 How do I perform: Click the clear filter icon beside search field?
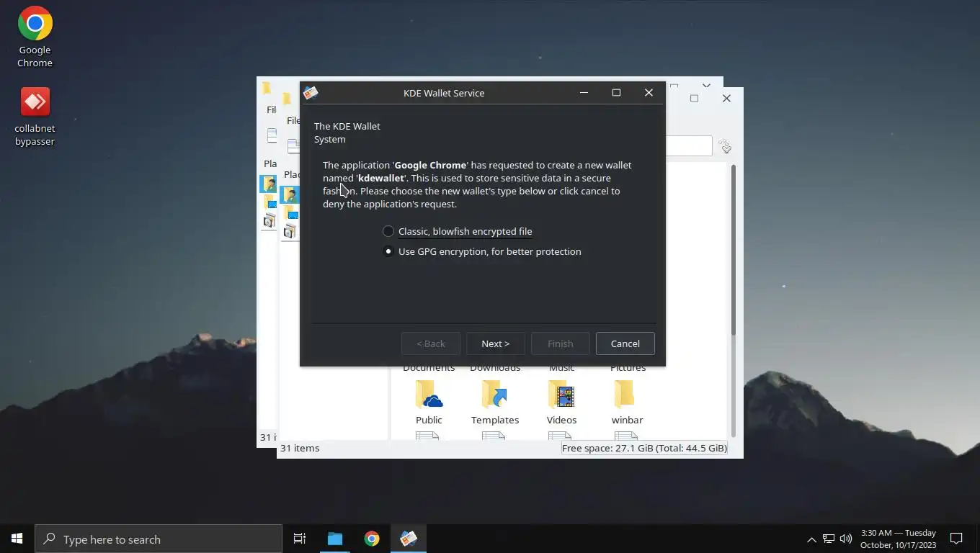726,146
